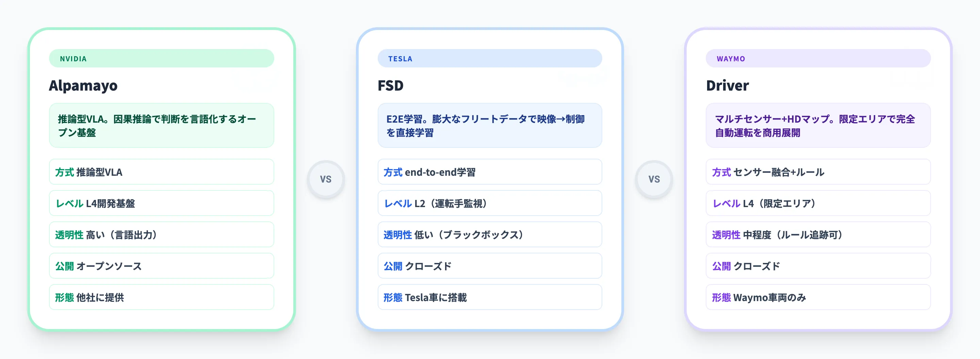Click the 方式 end-to-end学習 row
Screen dimensions: 980x359
(490, 172)
